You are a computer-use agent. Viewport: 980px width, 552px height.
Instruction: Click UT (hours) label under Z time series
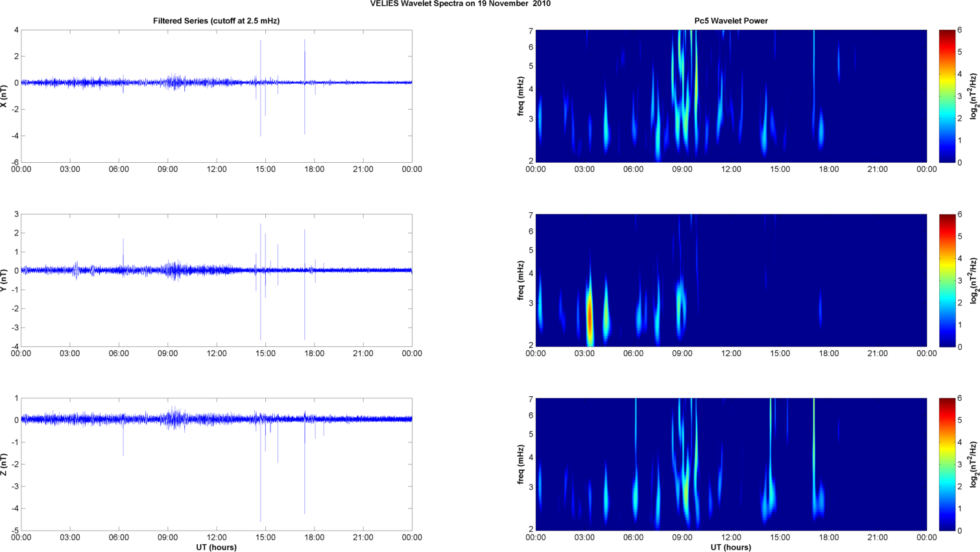click(x=216, y=547)
